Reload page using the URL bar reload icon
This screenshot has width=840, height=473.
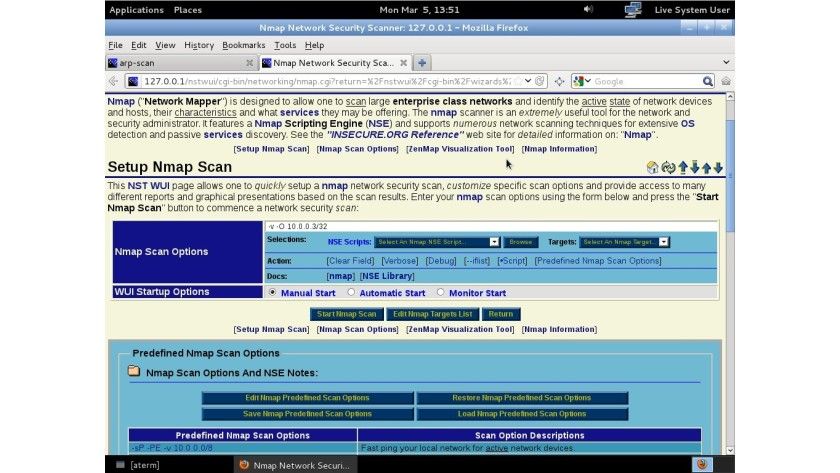539,81
